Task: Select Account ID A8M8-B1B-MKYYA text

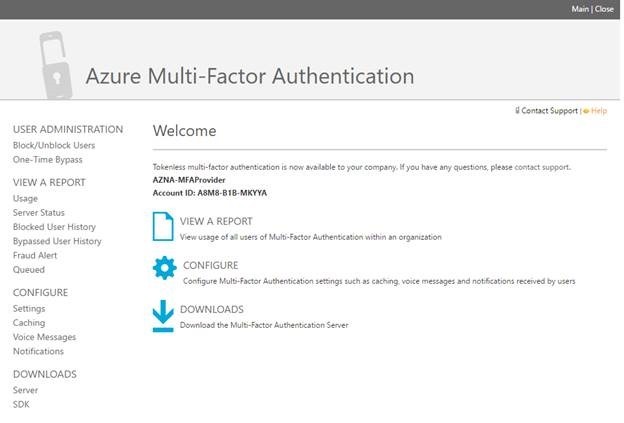Action: (x=210, y=193)
